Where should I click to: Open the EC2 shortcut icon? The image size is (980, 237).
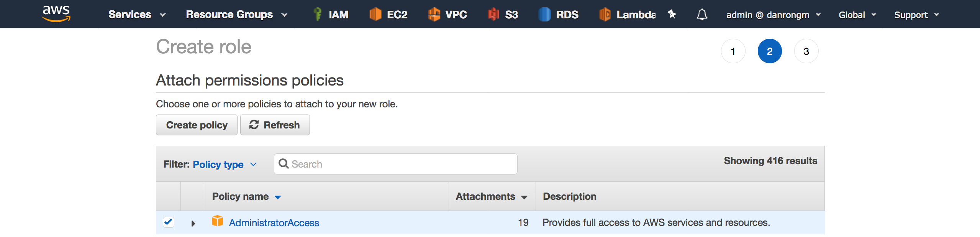pyautogui.click(x=375, y=14)
